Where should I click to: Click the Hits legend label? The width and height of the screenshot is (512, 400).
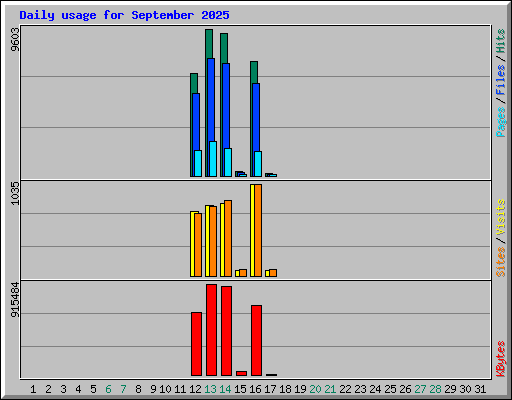pyautogui.click(x=500, y=41)
